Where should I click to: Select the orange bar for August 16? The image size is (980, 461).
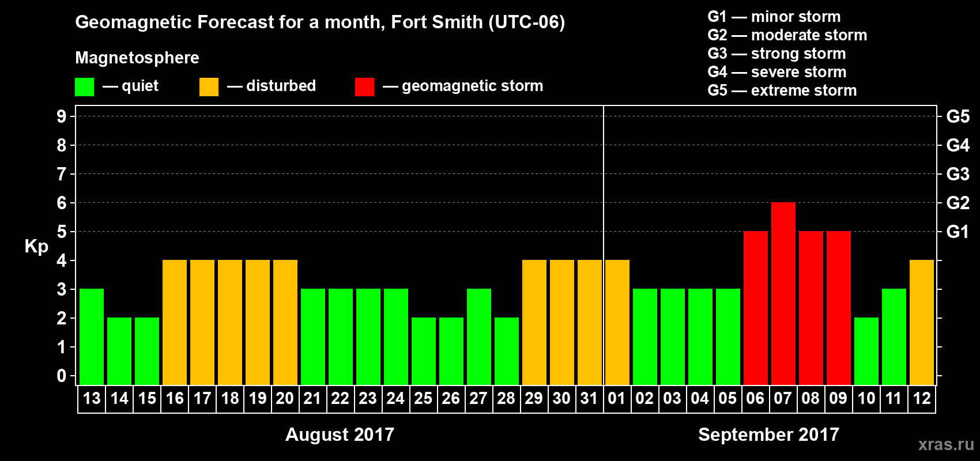[x=175, y=323]
